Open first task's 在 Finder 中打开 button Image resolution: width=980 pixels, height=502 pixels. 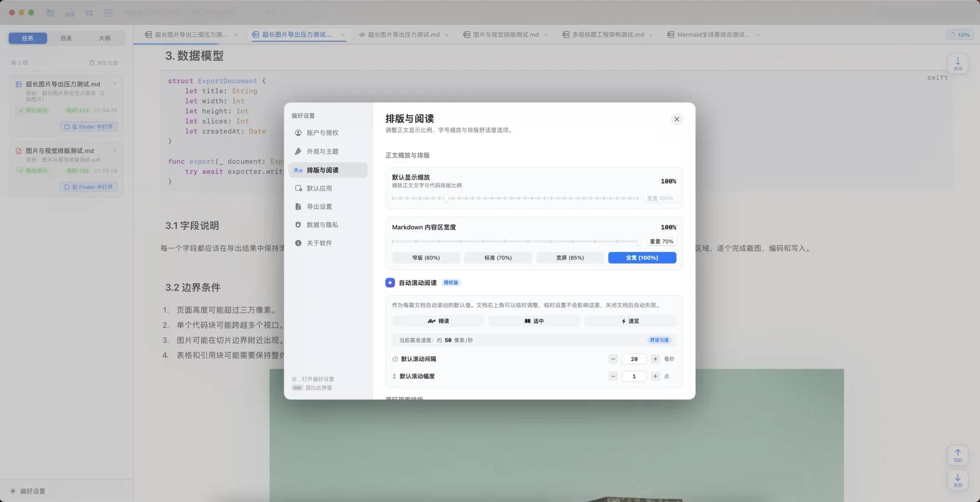89,127
